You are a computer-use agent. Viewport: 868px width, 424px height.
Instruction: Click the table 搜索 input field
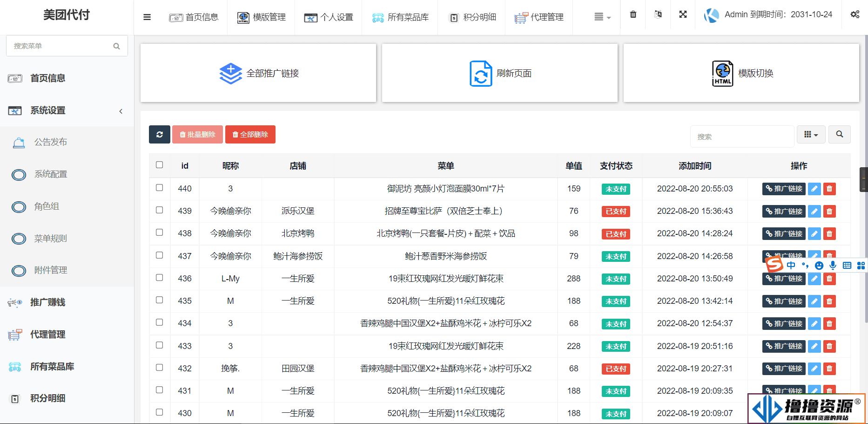pos(742,137)
